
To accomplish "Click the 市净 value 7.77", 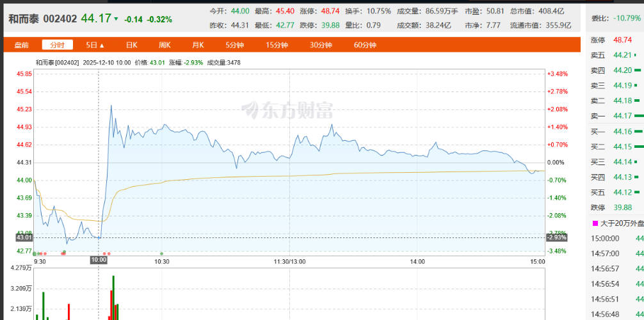I will point(492,25).
